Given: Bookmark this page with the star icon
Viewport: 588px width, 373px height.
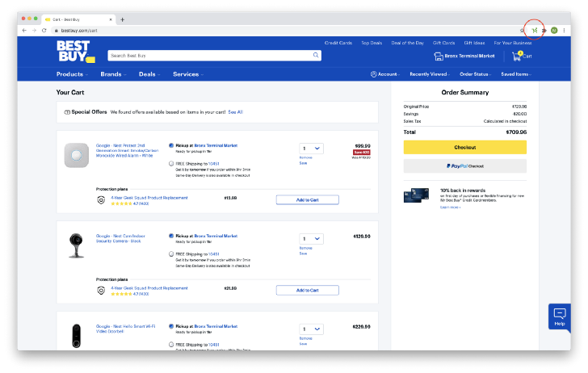Looking at the screenshot, I should click(522, 31).
